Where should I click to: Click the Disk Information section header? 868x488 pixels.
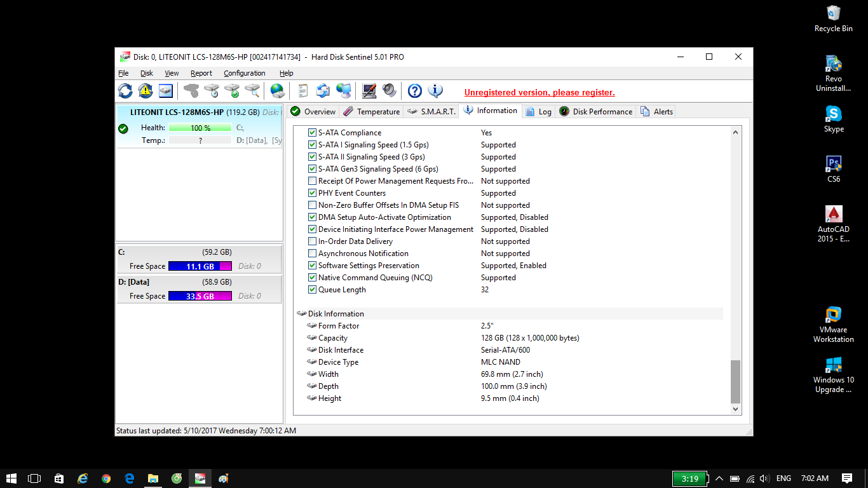[x=509, y=314]
